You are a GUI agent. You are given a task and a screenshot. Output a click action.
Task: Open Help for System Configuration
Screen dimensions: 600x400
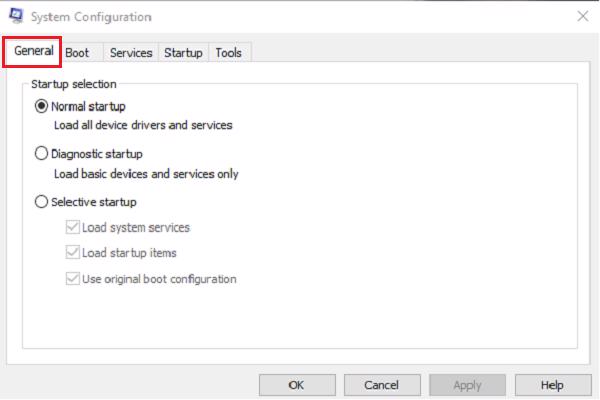pyautogui.click(x=552, y=385)
